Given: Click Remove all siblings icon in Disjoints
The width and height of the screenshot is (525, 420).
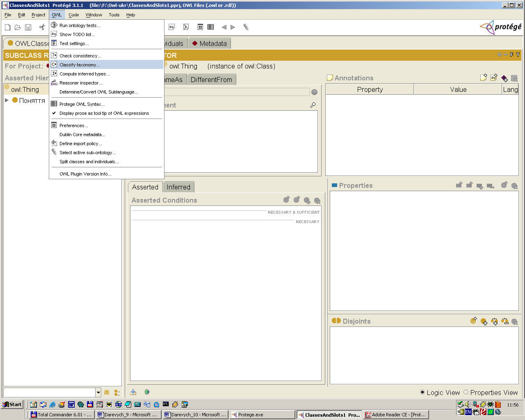Looking at the screenshot, I should click(x=504, y=322).
